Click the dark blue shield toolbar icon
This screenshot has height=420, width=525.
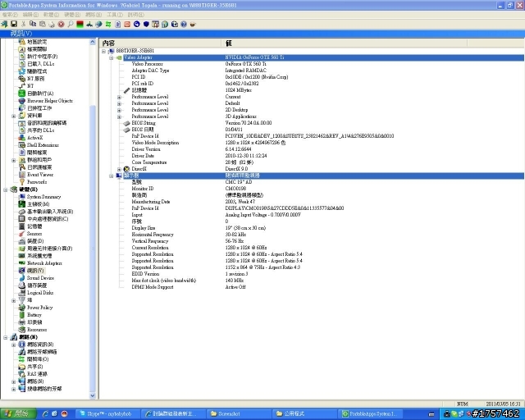[x=146, y=24]
